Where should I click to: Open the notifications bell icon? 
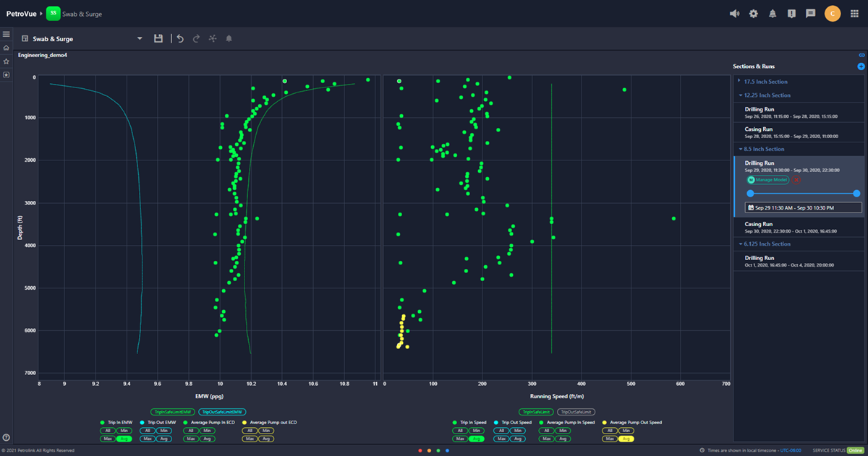coord(773,13)
